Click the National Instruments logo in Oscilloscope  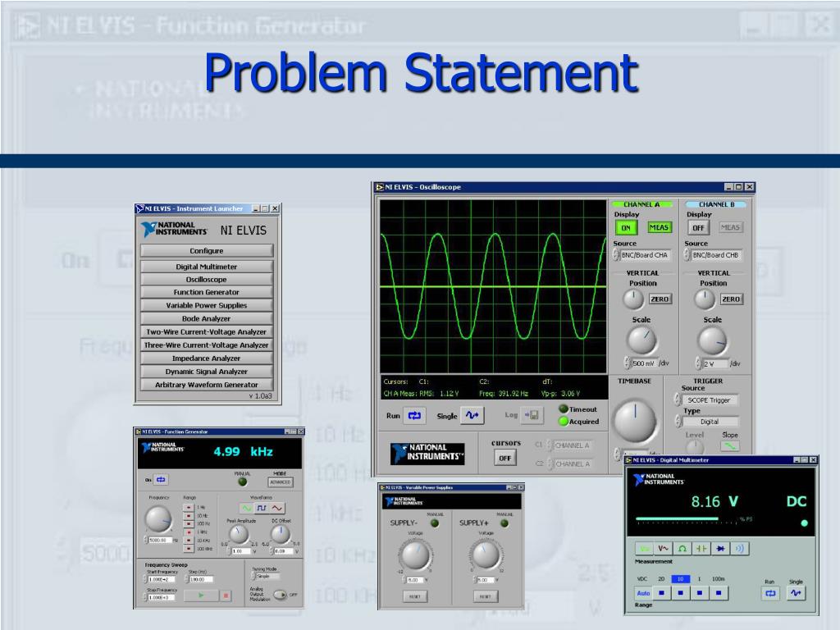click(427, 453)
